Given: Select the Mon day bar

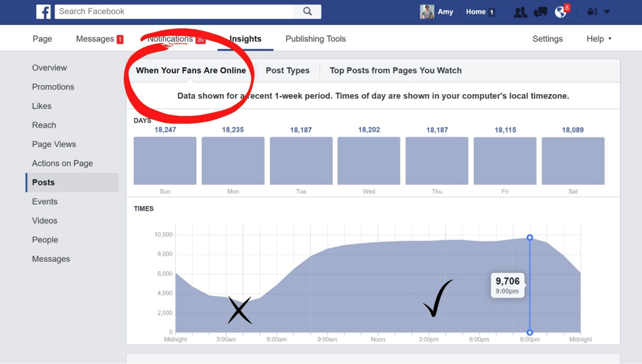Looking at the screenshot, I should point(233,161).
